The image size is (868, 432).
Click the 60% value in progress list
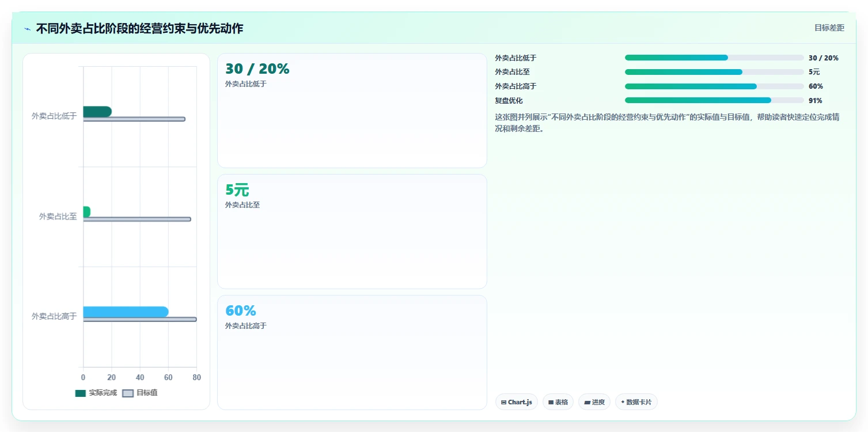pyautogui.click(x=816, y=86)
